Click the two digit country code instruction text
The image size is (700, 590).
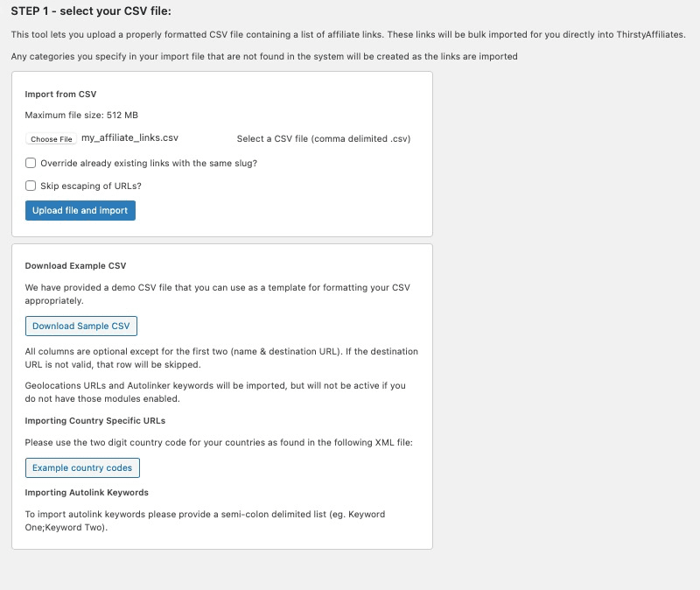[x=219, y=443]
